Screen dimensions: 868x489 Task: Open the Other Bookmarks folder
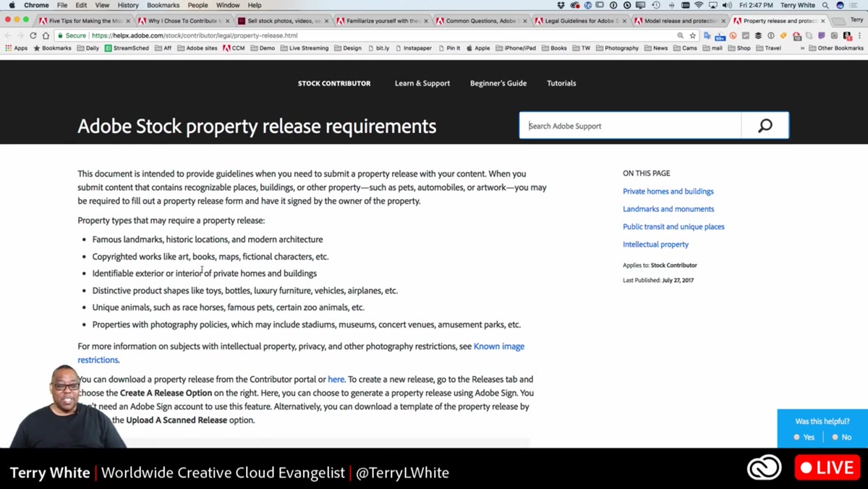(x=835, y=48)
